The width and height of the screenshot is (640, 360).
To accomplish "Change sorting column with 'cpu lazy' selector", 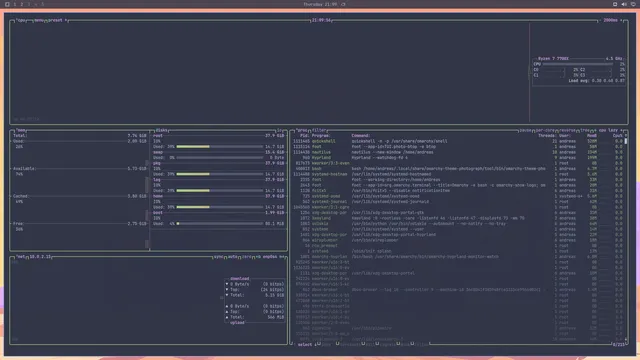I will point(608,131).
